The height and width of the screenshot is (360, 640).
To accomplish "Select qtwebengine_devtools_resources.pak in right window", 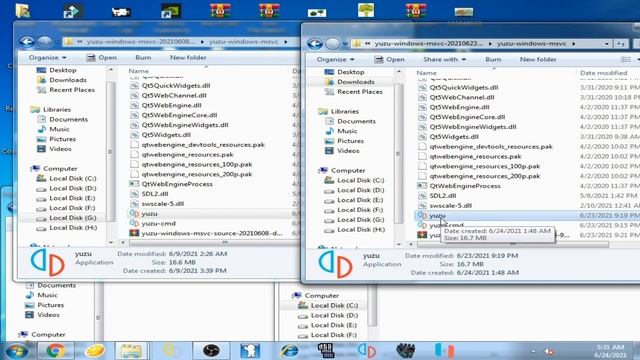I will 491,147.
